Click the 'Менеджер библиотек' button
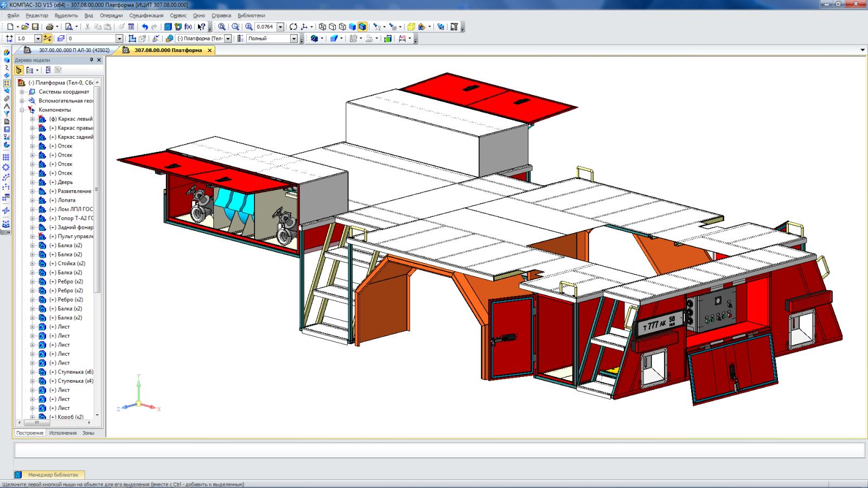 click(x=53, y=474)
